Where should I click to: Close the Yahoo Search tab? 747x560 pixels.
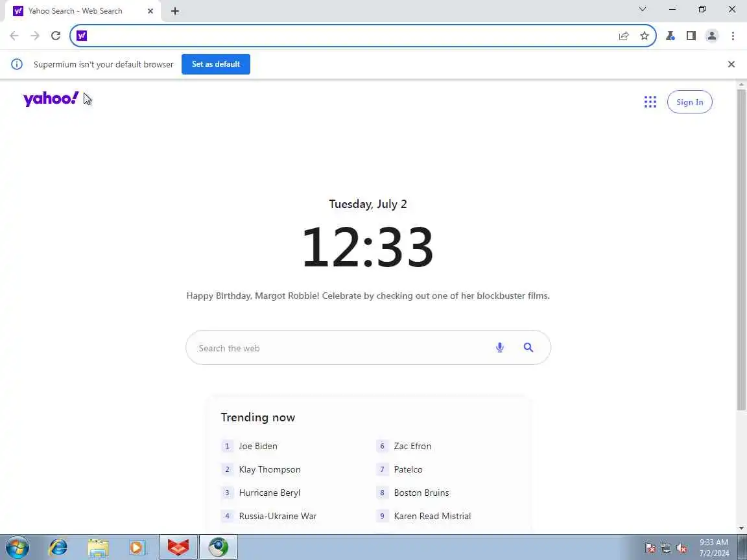(x=150, y=11)
